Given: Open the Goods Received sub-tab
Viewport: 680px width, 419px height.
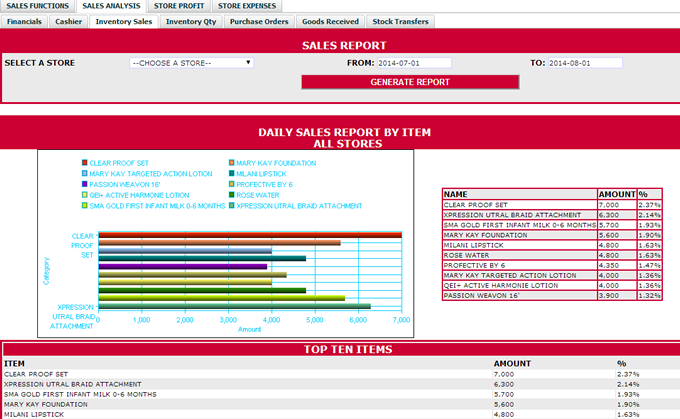Looking at the screenshot, I should [x=330, y=22].
